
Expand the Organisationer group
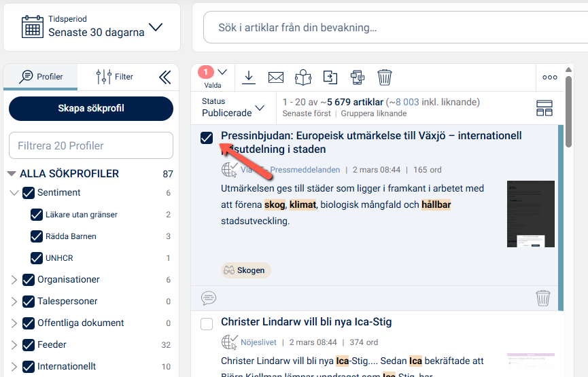tap(14, 280)
